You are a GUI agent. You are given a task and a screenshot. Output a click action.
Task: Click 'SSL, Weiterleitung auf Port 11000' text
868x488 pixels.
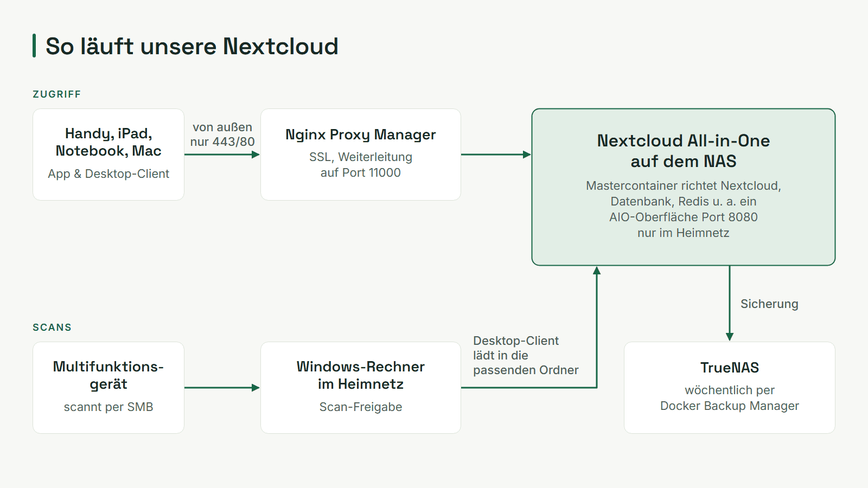click(361, 165)
